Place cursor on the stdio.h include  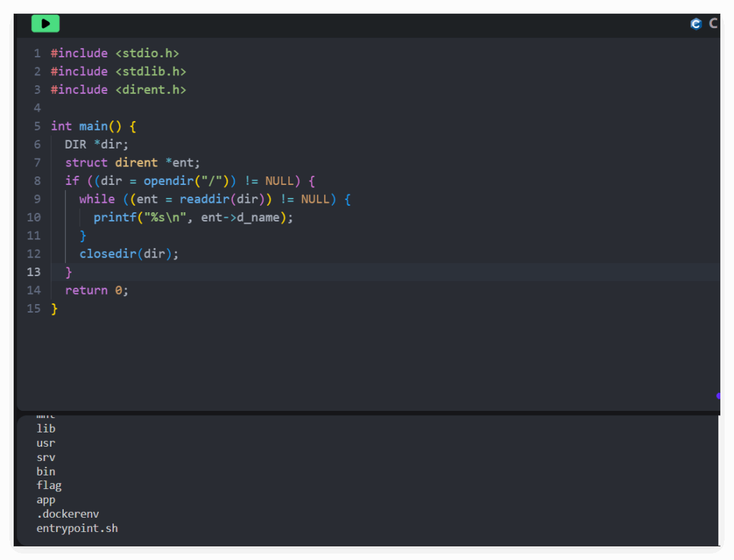coord(146,53)
